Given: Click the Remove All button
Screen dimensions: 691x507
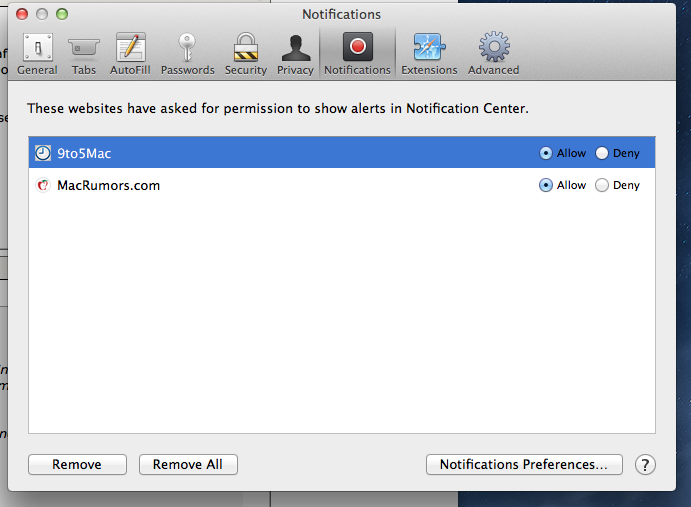Looking at the screenshot, I should pyautogui.click(x=188, y=465).
